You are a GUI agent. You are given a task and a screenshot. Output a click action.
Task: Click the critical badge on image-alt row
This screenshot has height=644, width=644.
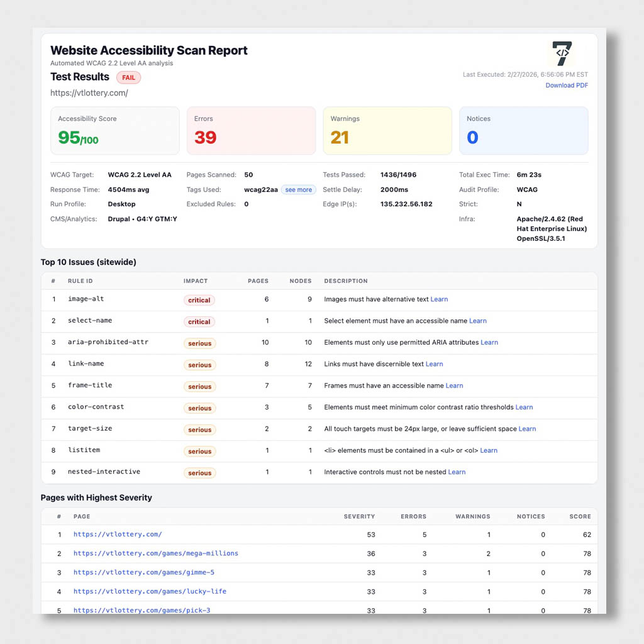pyautogui.click(x=199, y=300)
